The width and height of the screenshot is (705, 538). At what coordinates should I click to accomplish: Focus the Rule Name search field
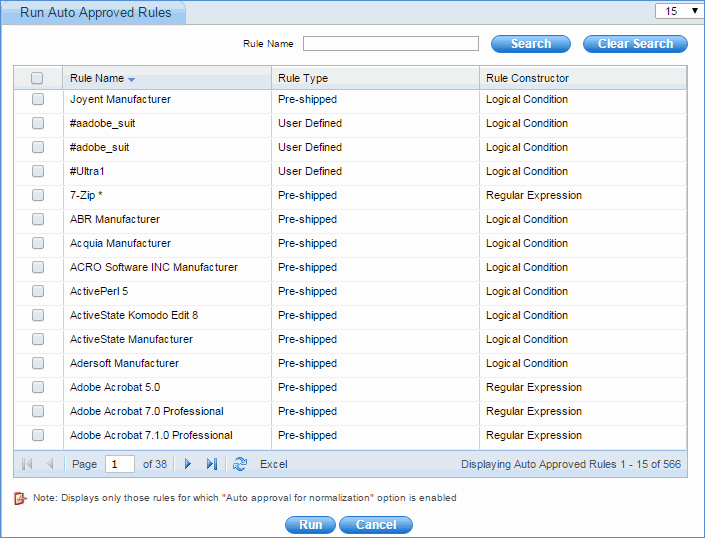(391, 44)
